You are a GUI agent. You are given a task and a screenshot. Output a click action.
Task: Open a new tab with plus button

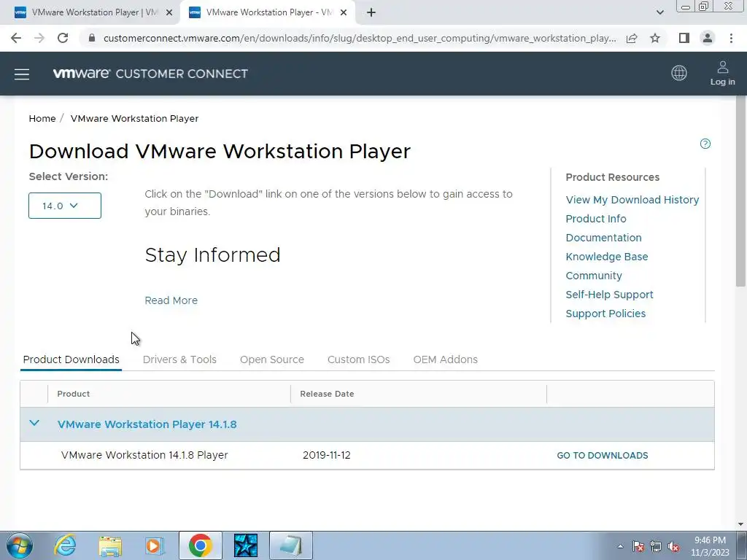(x=371, y=13)
